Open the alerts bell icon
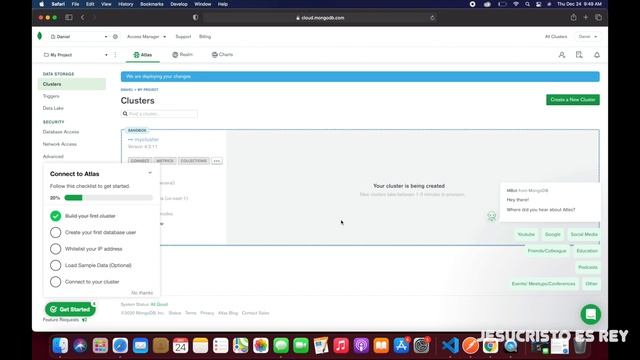 [x=597, y=55]
